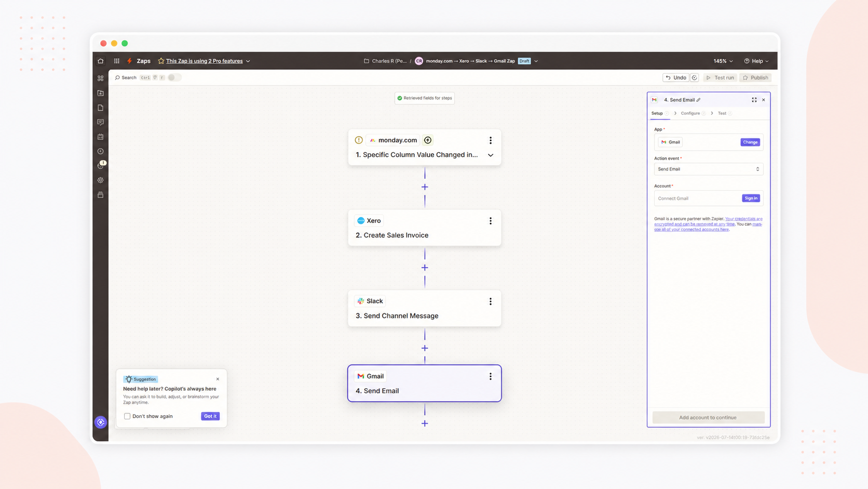This screenshot has height=489, width=868.
Task: Expand the Pro features dropdown arrow
Action: click(x=248, y=61)
